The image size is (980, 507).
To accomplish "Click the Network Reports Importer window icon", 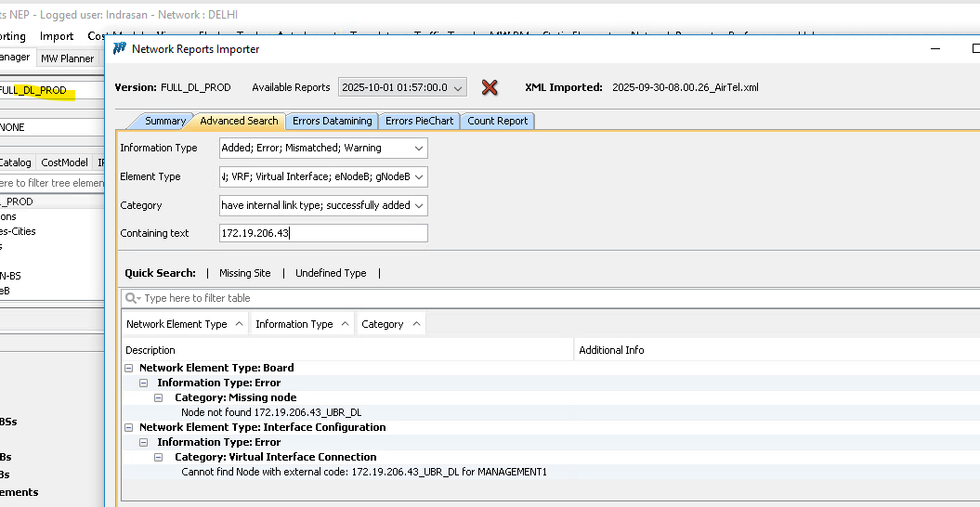I will pyautogui.click(x=120, y=48).
